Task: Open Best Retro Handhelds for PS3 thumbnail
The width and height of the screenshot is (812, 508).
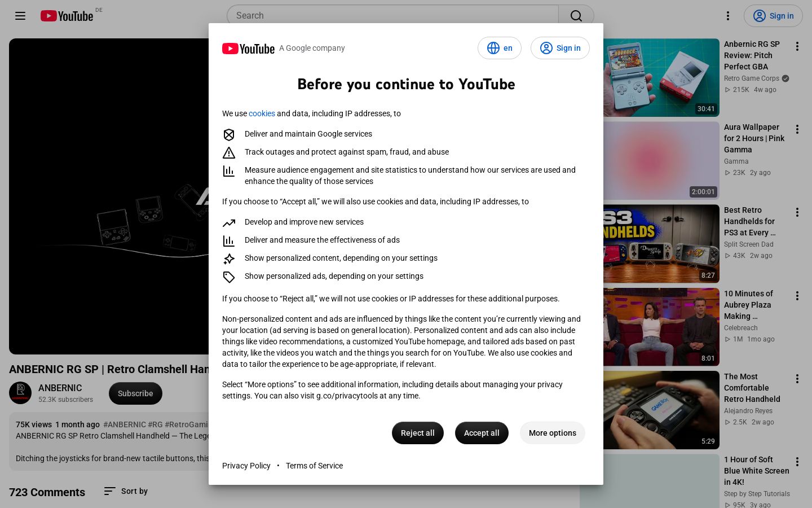Action: pyautogui.click(x=661, y=244)
